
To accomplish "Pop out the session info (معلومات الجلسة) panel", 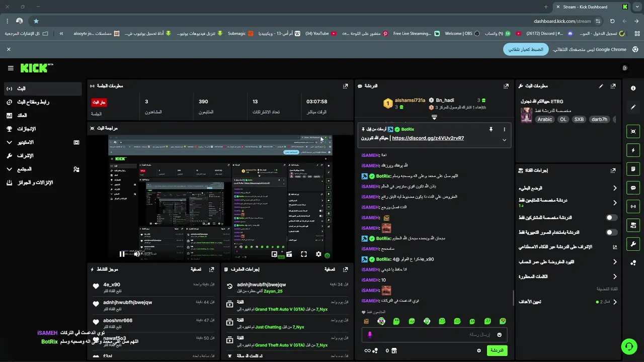I will 345,86.
